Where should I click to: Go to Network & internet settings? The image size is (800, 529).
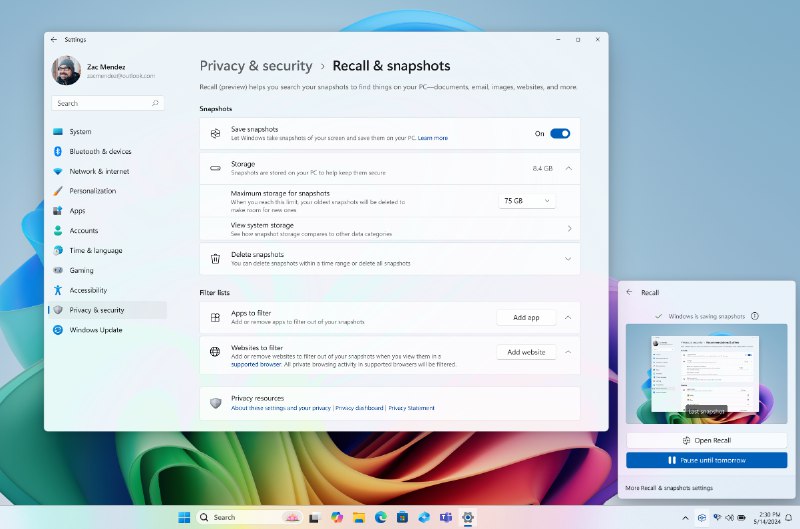click(x=107, y=171)
